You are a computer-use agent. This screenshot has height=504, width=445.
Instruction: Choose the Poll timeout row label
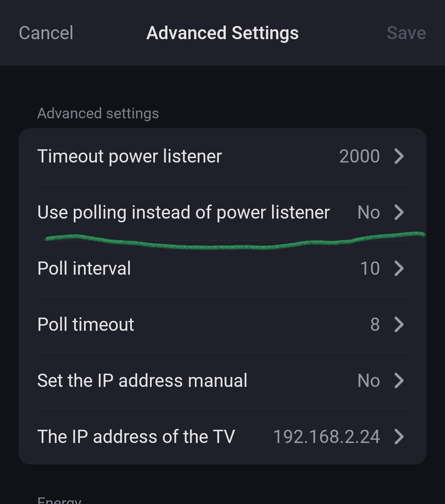coord(86,325)
